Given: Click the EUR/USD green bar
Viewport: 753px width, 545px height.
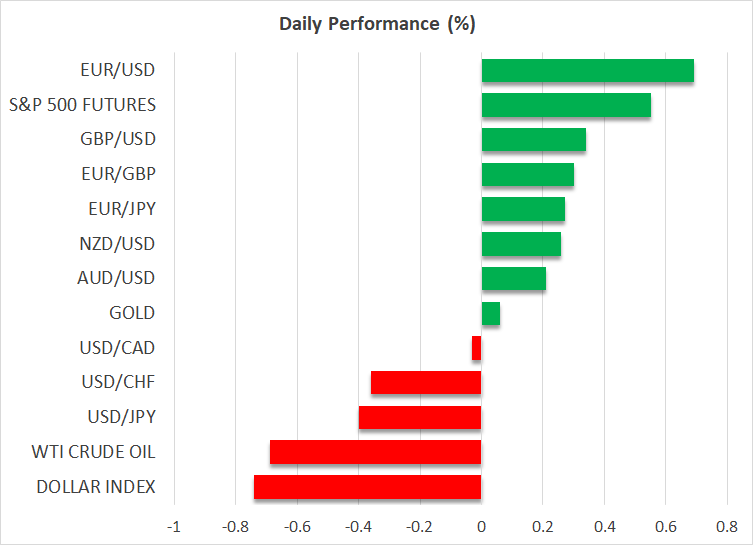Looking at the screenshot, I should tap(587, 70).
